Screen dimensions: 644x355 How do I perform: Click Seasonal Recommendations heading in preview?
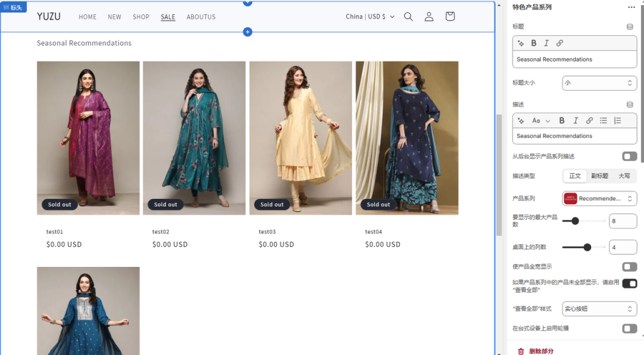click(x=84, y=43)
